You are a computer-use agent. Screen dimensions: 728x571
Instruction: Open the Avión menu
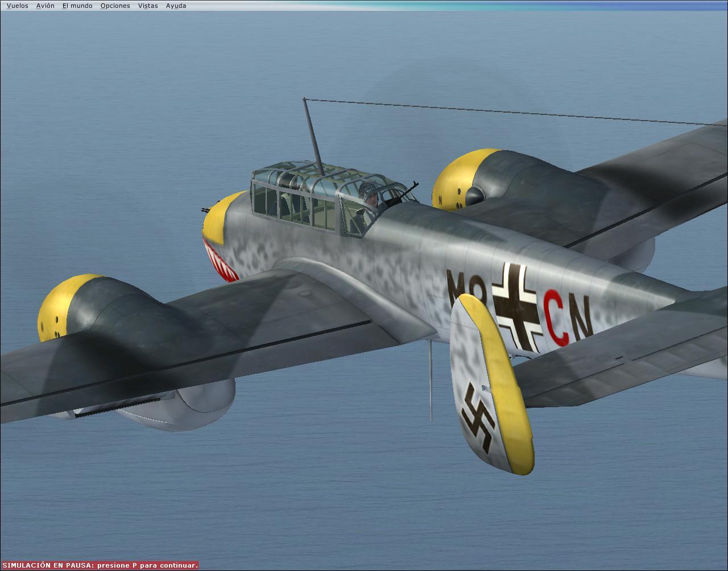45,6
